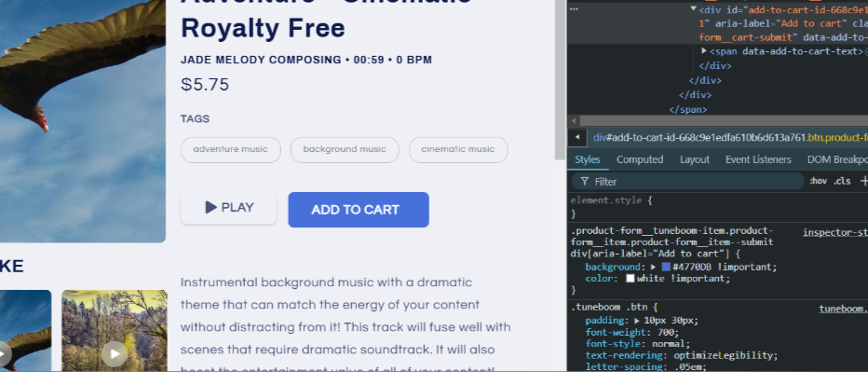Screen dimensions: 868x372
Task: Click the closing </span> tag line
Action: (x=687, y=110)
